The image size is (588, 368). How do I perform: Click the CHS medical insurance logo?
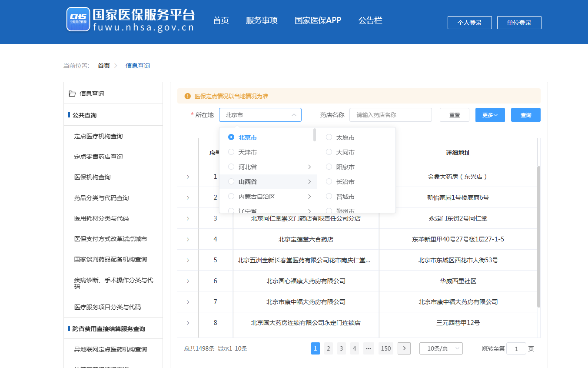pyautogui.click(x=78, y=20)
